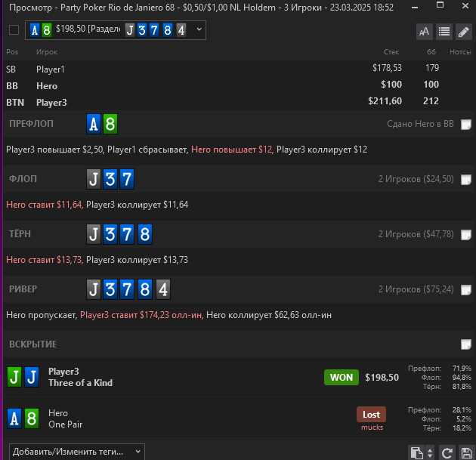Select the Player3 name in BTN row

coord(51,103)
